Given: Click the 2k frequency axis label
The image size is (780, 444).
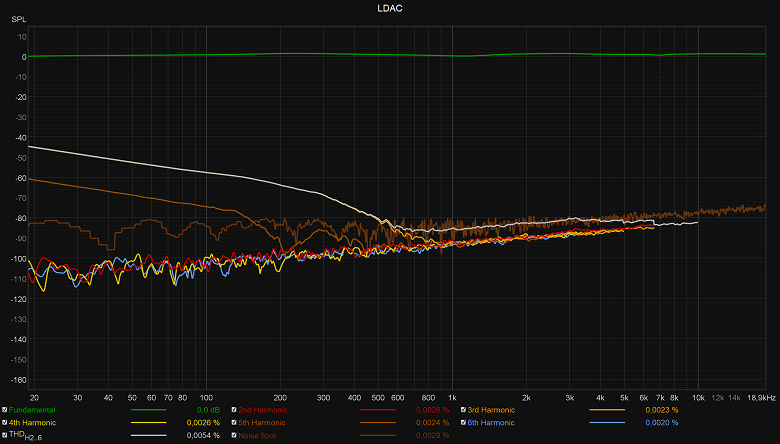Looking at the screenshot, I should (x=526, y=398).
